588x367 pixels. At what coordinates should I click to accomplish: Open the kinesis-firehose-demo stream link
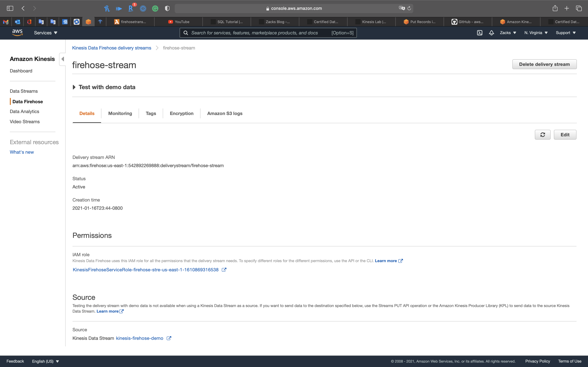tap(139, 338)
